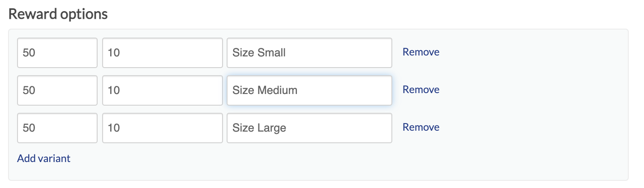Viewport: 644px width, 188px height.
Task: Remove the Size Large variant
Action: tap(421, 127)
